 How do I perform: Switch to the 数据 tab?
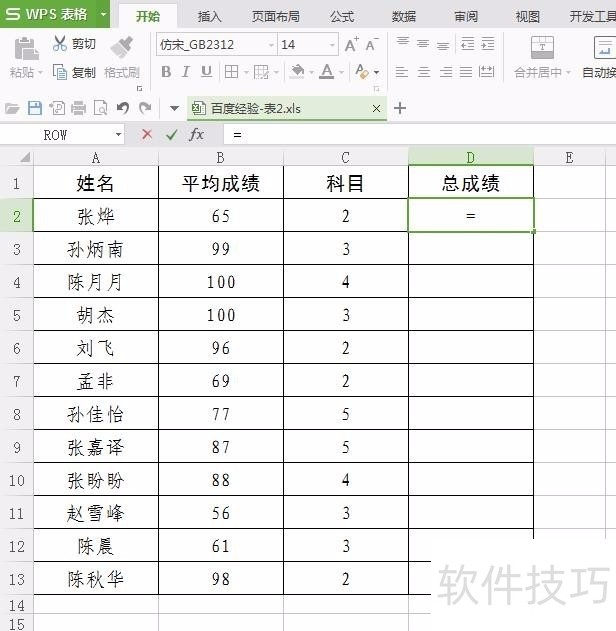point(404,16)
